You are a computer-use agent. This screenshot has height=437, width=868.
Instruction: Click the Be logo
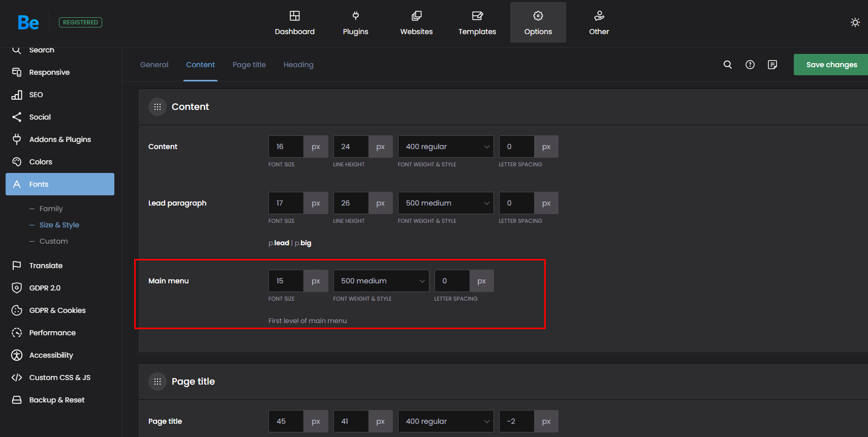[x=28, y=22]
